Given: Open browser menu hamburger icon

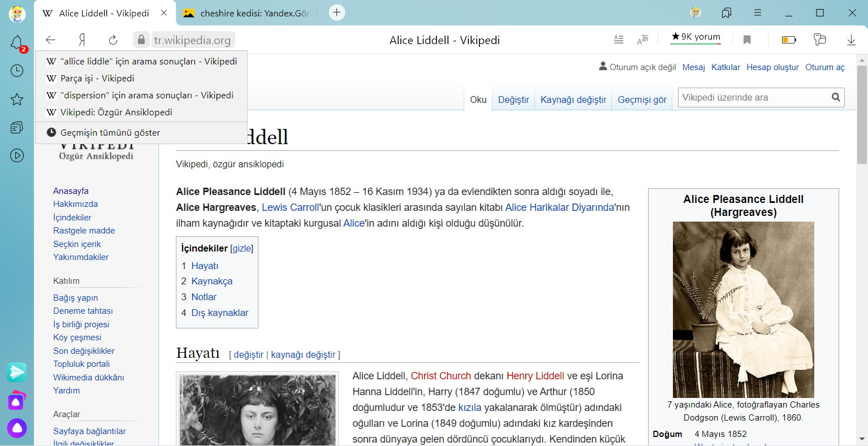Looking at the screenshot, I should click(758, 12).
